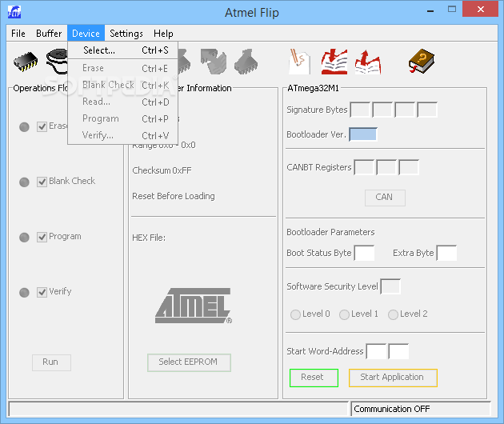Image resolution: width=504 pixels, height=424 pixels.
Task: Open the Help menu
Action: click(x=163, y=34)
